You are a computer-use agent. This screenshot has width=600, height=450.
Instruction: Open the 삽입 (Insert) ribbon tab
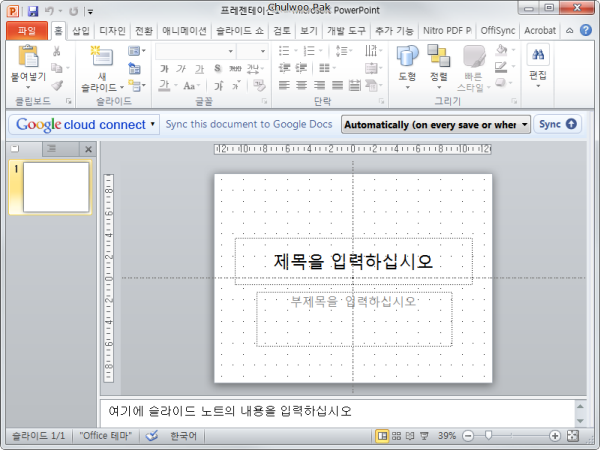pos(81,31)
